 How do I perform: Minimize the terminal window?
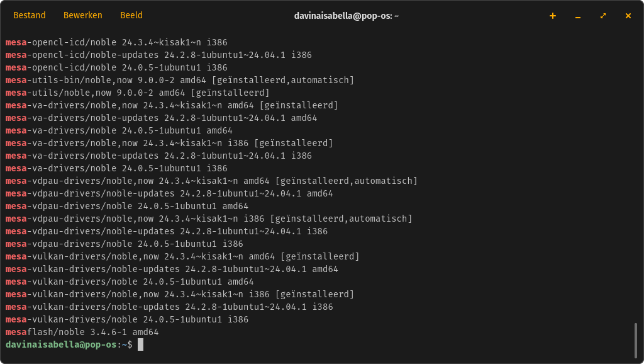click(578, 16)
